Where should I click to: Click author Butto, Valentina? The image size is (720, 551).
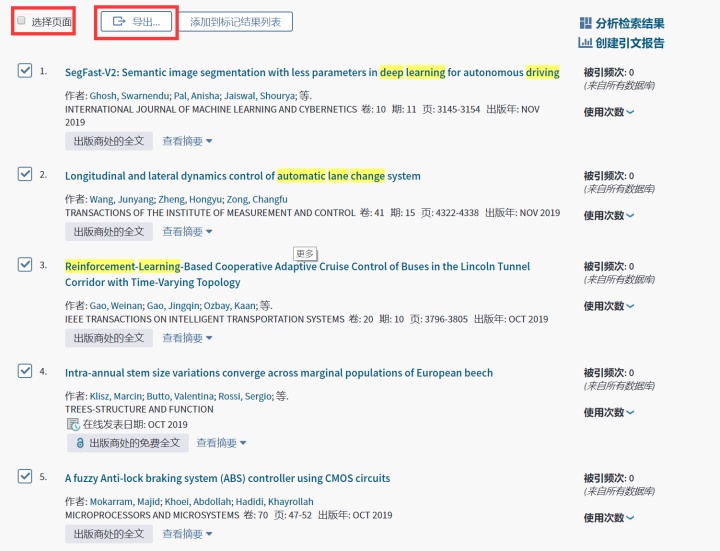(180, 396)
